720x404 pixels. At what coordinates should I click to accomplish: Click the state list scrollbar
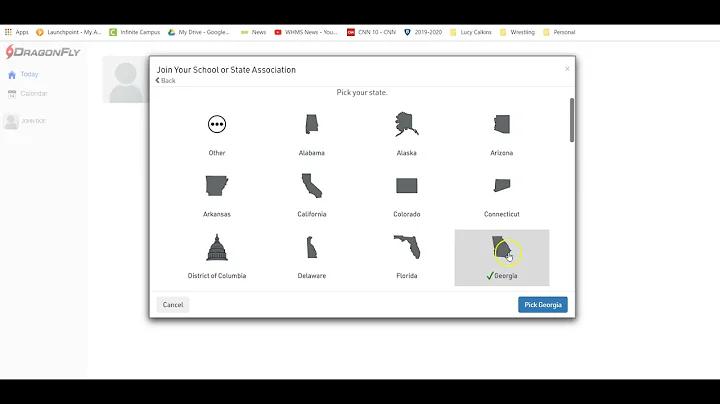(x=572, y=120)
